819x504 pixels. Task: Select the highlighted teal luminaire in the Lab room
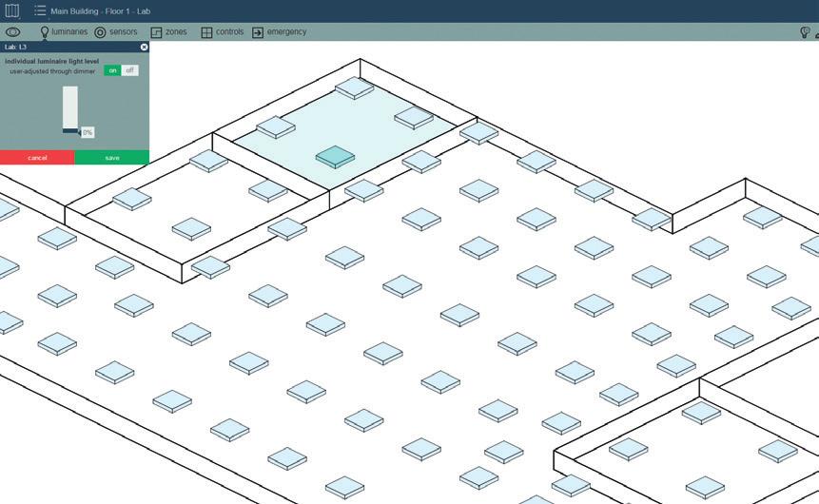[x=335, y=157]
